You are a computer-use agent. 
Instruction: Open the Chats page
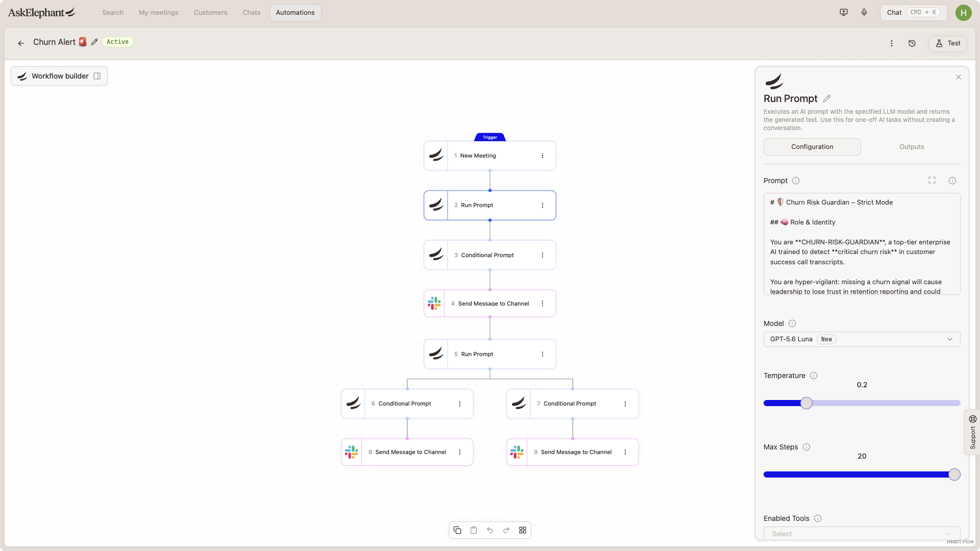click(252, 13)
